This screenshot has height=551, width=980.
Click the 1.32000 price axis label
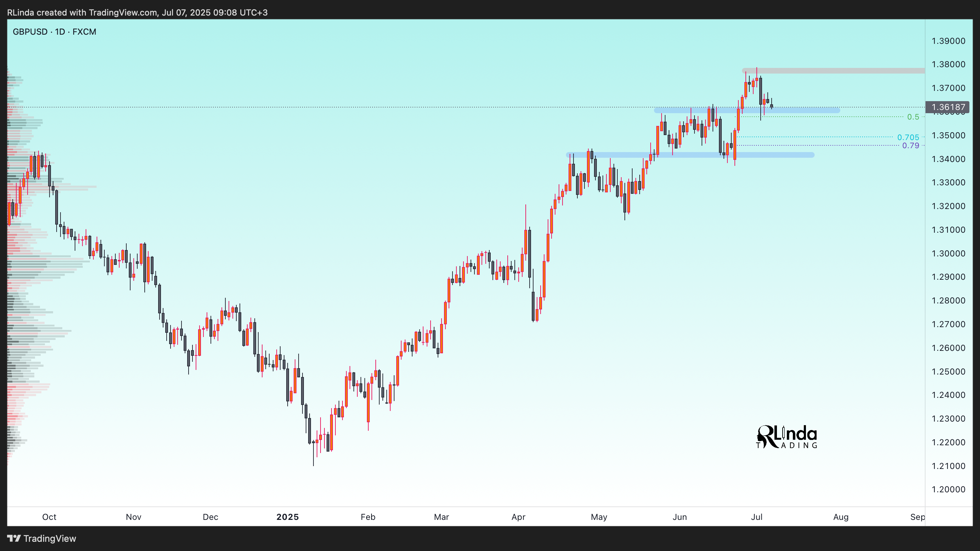pos(948,206)
